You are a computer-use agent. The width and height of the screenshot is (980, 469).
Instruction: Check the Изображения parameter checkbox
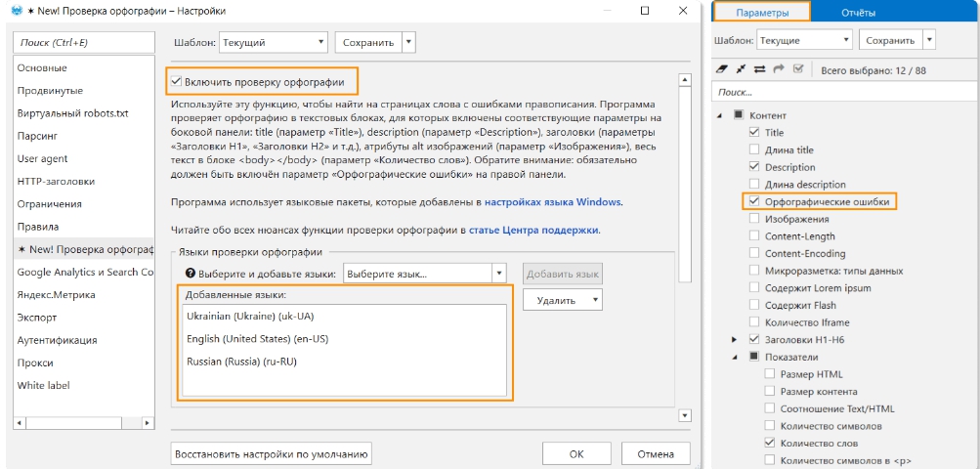(753, 219)
